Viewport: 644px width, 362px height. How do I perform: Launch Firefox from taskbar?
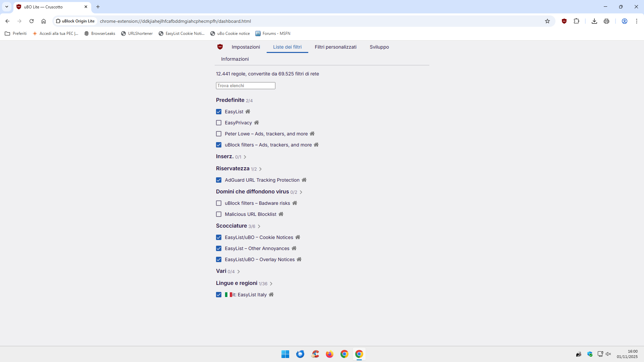point(330,354)
